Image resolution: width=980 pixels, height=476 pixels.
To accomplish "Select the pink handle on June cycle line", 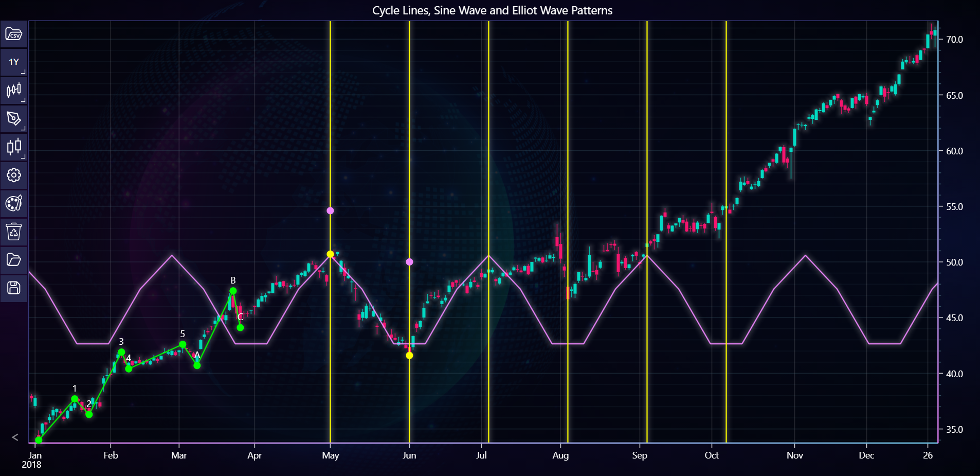I will pyautogui.click(x=409, y=262).
